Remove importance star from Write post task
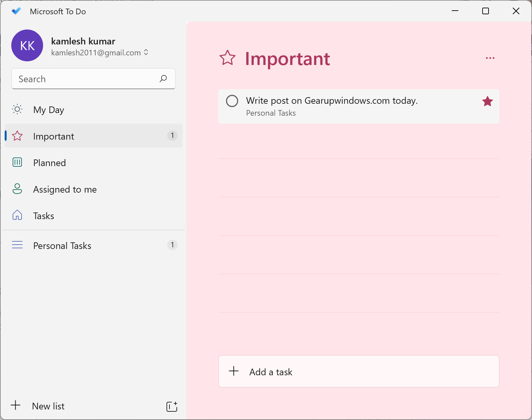The image size is (532, 420). coord(487,101)
